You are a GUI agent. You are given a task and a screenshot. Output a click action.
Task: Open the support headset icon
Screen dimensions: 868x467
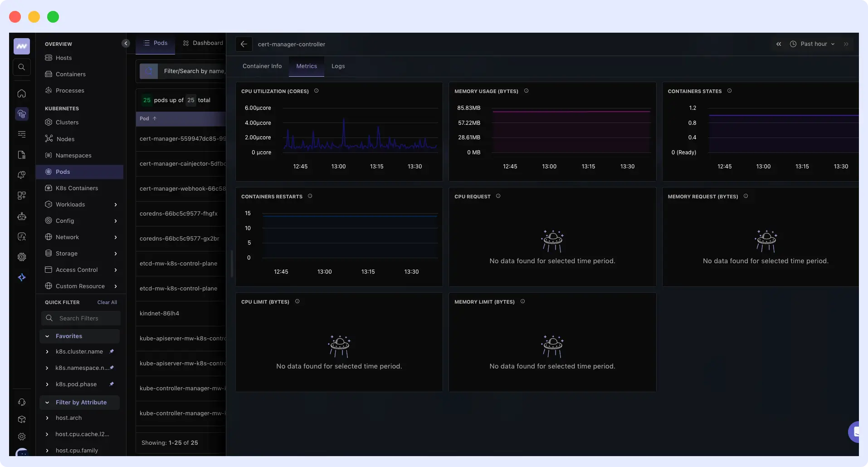coord(22,402)
